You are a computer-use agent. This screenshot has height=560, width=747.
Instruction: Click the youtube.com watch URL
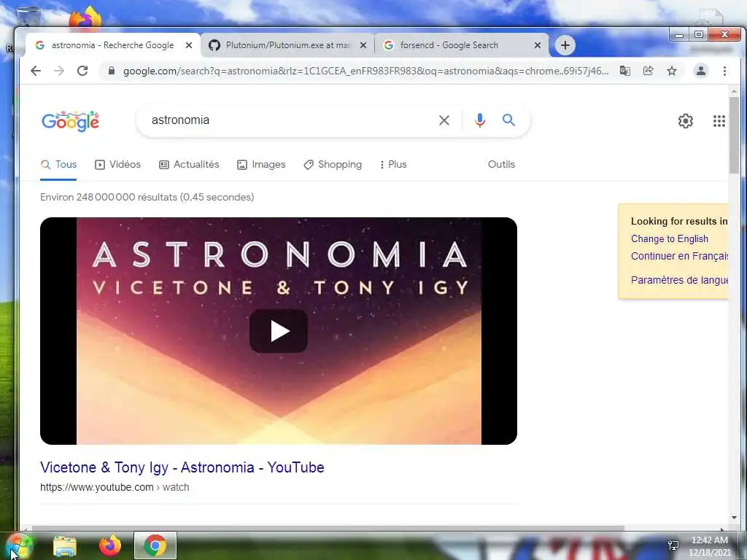click(x=115, y=487)
